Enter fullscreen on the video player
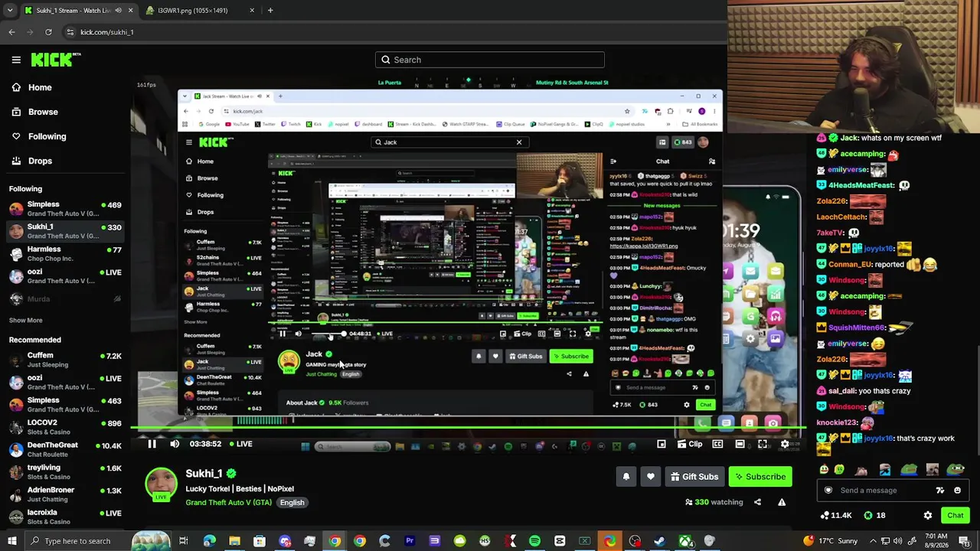This screenshot has height=551, width=980. coord(763,444)
